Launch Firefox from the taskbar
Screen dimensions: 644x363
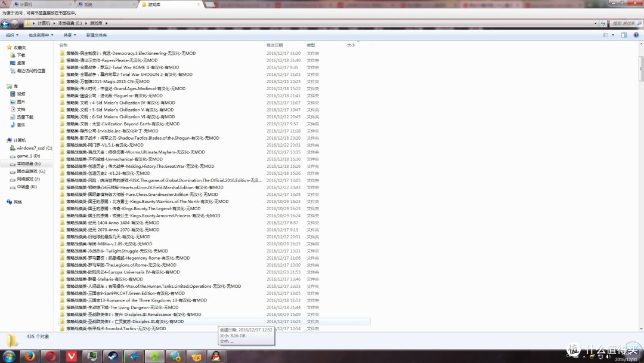click(30, 356)
